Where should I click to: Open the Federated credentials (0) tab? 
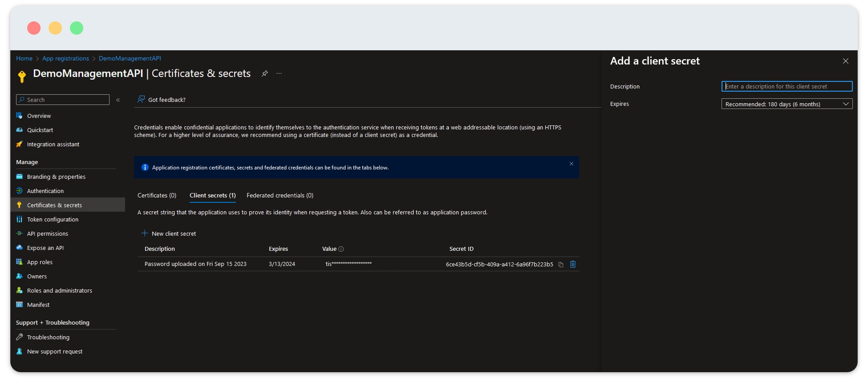280,195
